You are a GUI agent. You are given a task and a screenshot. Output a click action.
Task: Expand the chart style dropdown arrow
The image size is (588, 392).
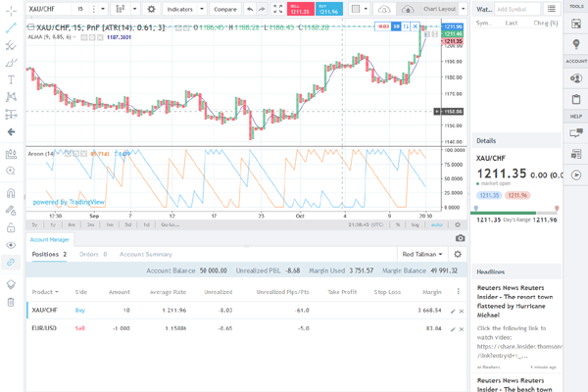(x=135, y=9)
